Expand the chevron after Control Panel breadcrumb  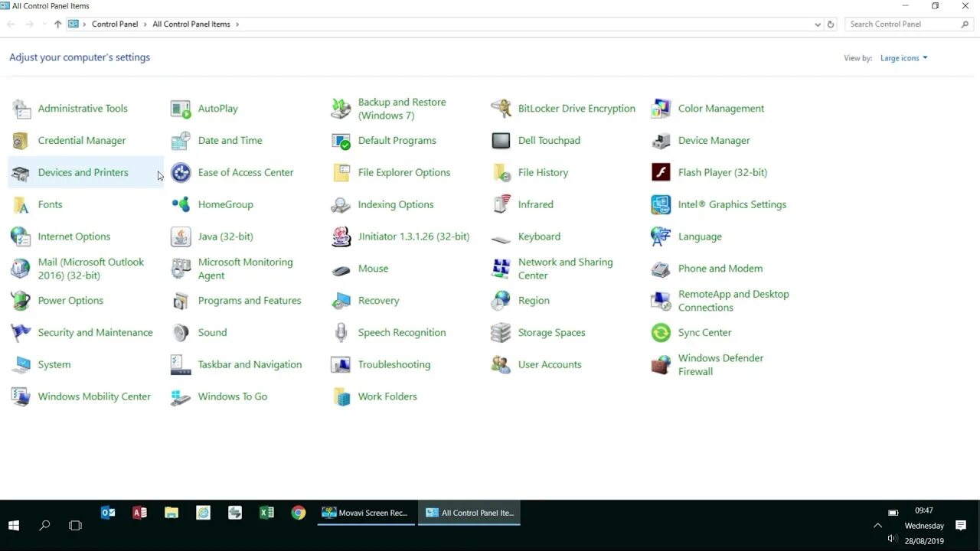(x=145, y=24)
